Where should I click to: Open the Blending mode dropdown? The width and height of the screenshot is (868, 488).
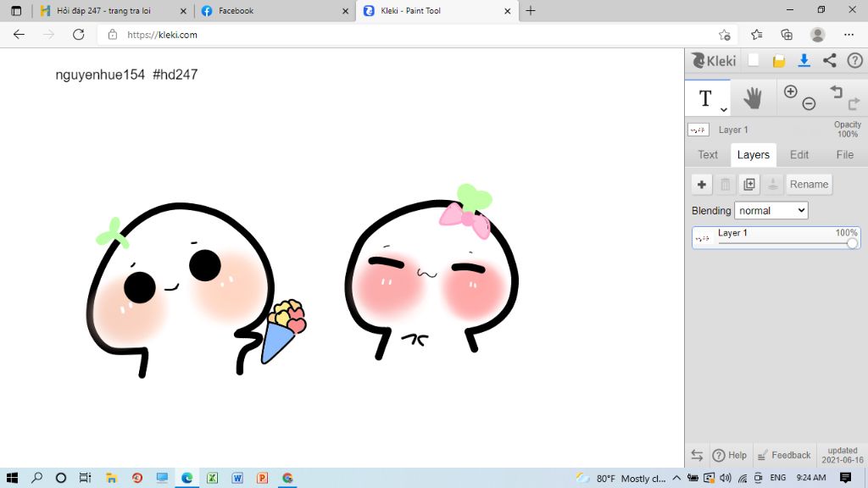(771, 210)
